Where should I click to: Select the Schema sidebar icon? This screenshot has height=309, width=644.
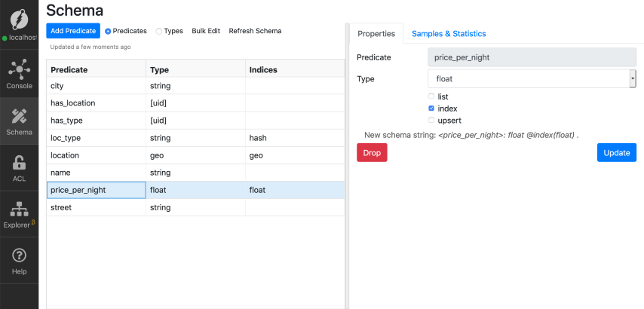pyautogui.click(x=19, y=117)
